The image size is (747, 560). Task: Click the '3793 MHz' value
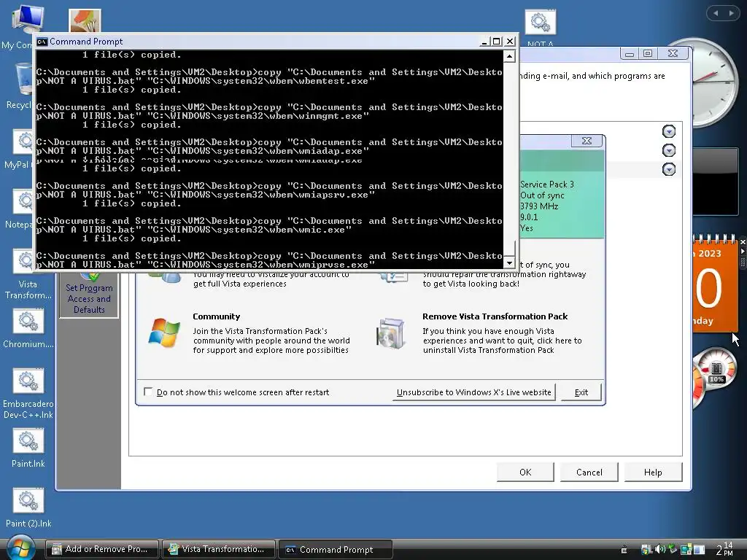tap(539, 206)
